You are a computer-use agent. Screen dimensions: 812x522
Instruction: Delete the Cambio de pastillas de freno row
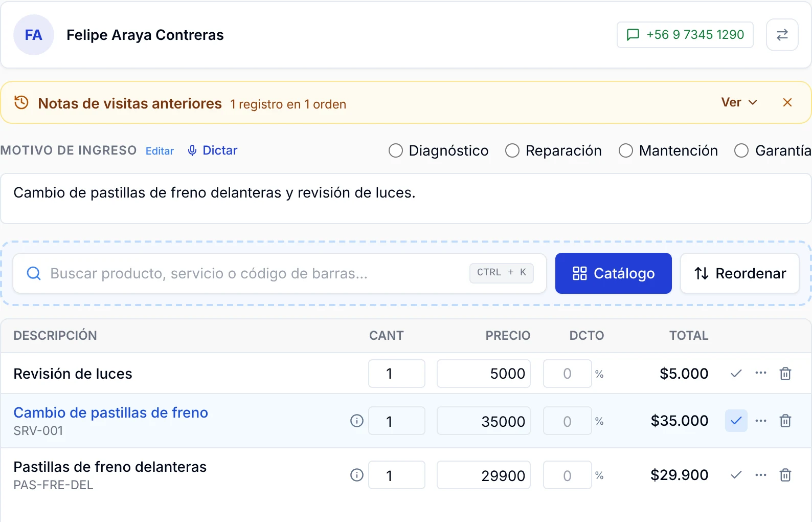(x=785, y=421)
